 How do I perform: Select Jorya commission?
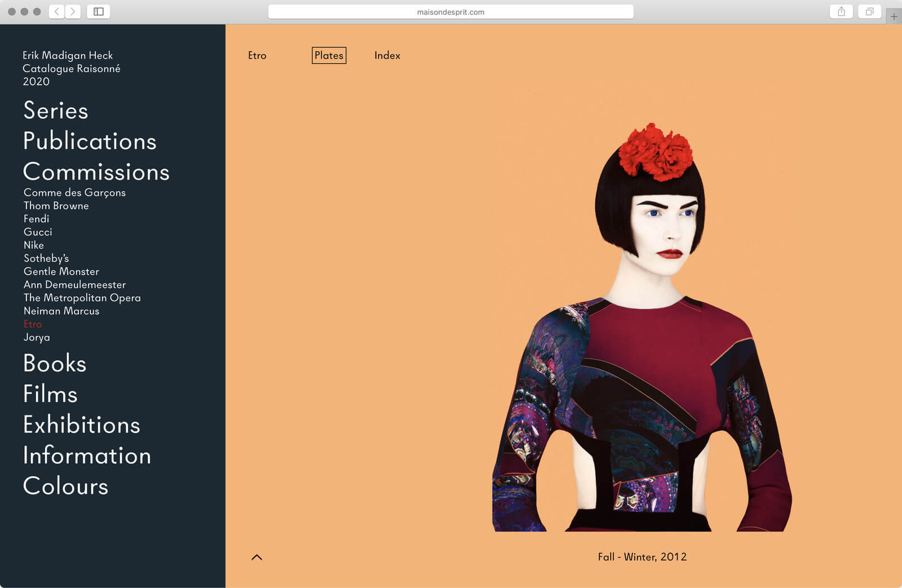pos(37,337)
